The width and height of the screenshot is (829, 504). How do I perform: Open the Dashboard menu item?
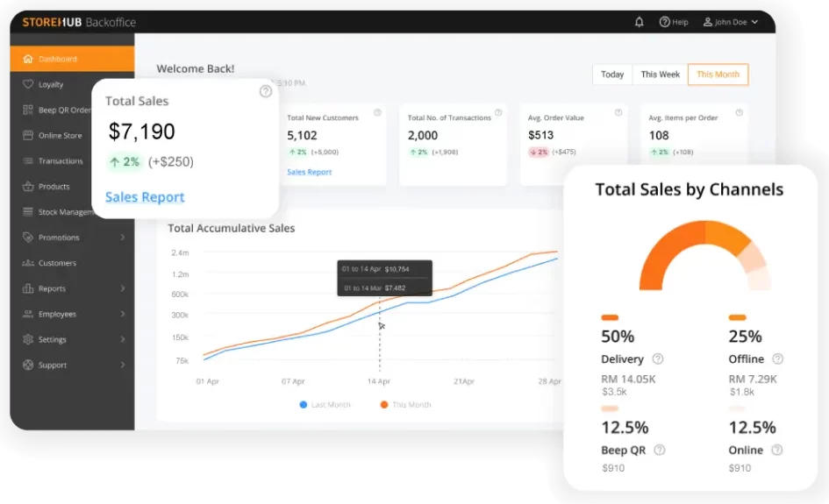[x=73, y=59]
